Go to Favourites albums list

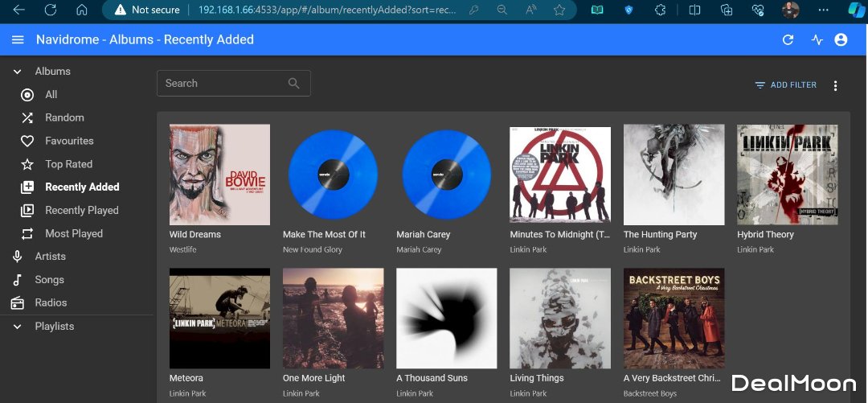[x=69, y=141]
